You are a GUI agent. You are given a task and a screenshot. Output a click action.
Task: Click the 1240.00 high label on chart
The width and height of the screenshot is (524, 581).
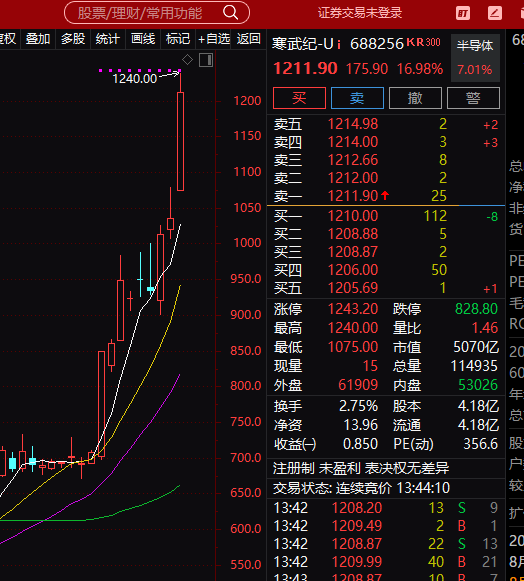pyautogui.click(x=135, y=79)
